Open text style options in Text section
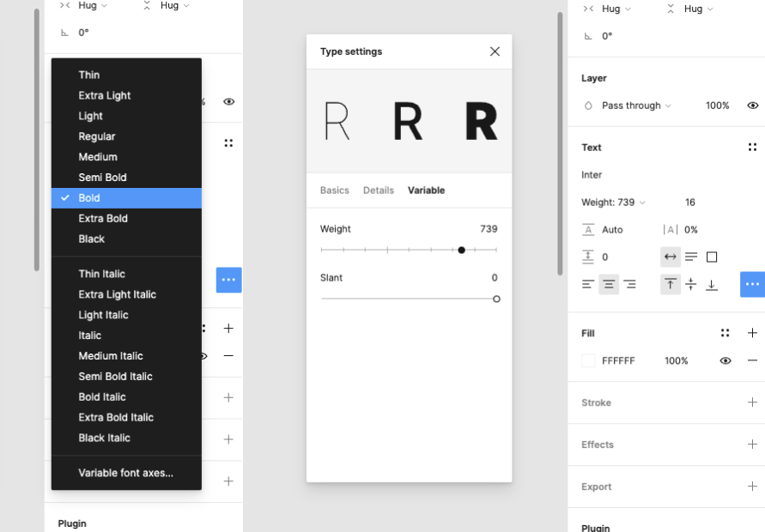This screenshot has height=532, width=765. pos(752,148)
